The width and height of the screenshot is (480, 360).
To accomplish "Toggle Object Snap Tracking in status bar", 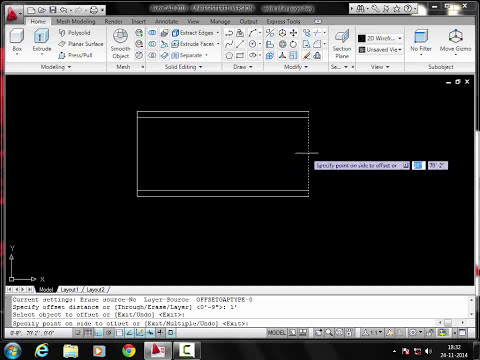I will (129, 332).
